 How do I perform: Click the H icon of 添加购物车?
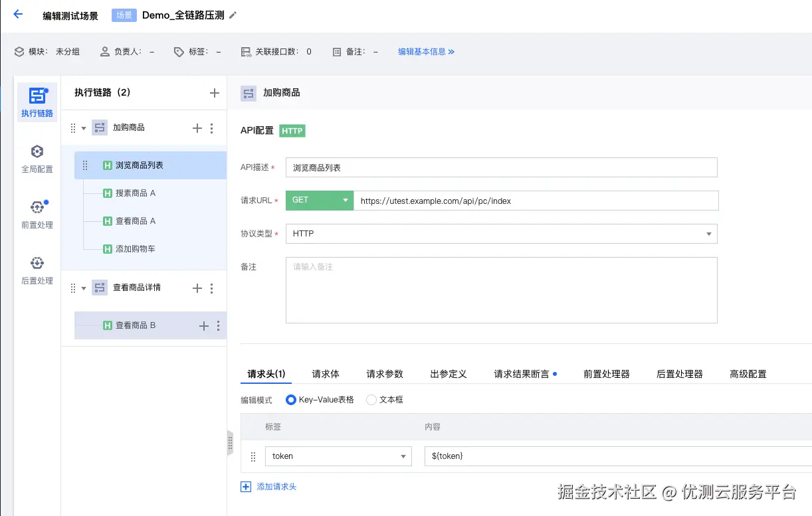pos(107,249)
